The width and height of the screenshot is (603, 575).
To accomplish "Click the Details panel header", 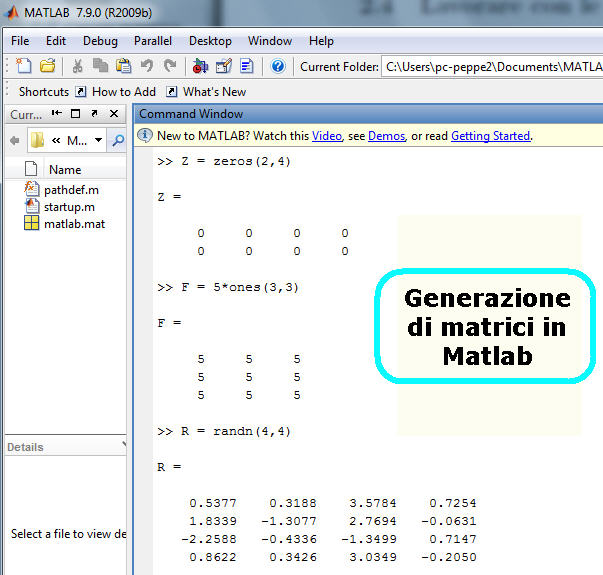I will (x=65, y=447).
